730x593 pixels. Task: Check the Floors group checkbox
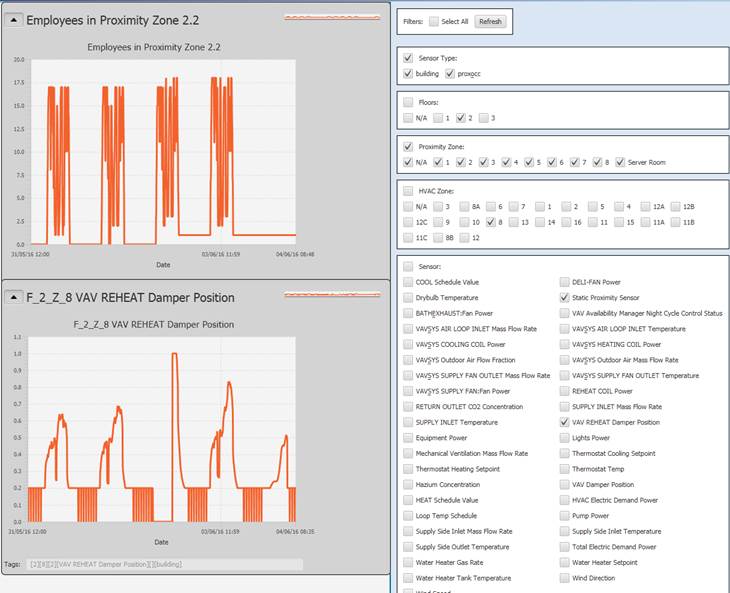point(408,102)
